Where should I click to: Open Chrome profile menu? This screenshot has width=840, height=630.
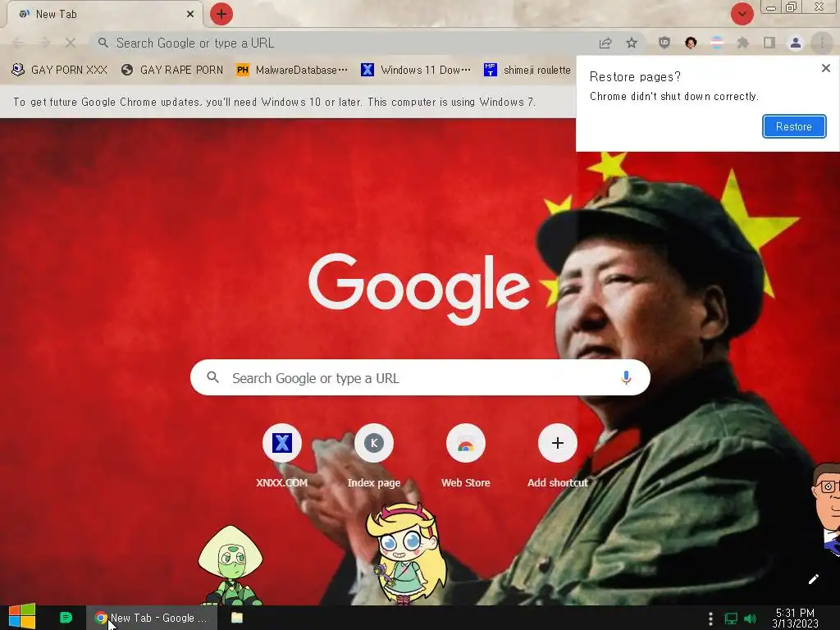coord(796,43)
